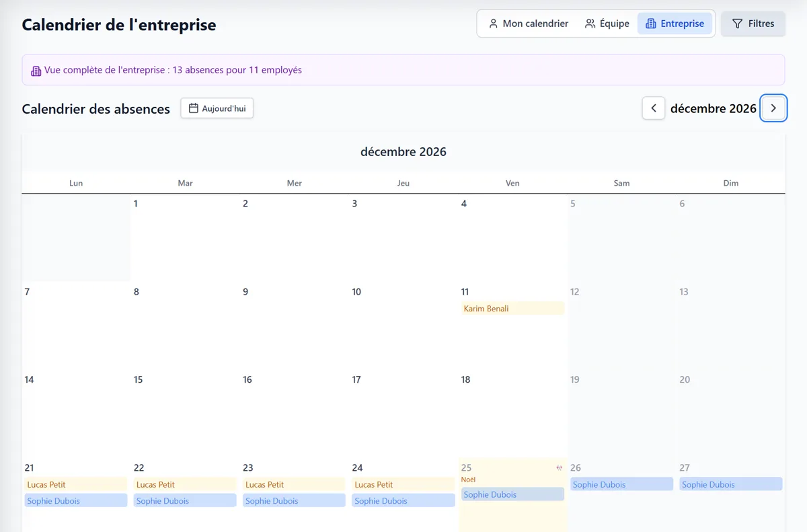
Task: Click the 'Lun' weekday column header
Action: (x=76, y=183)
